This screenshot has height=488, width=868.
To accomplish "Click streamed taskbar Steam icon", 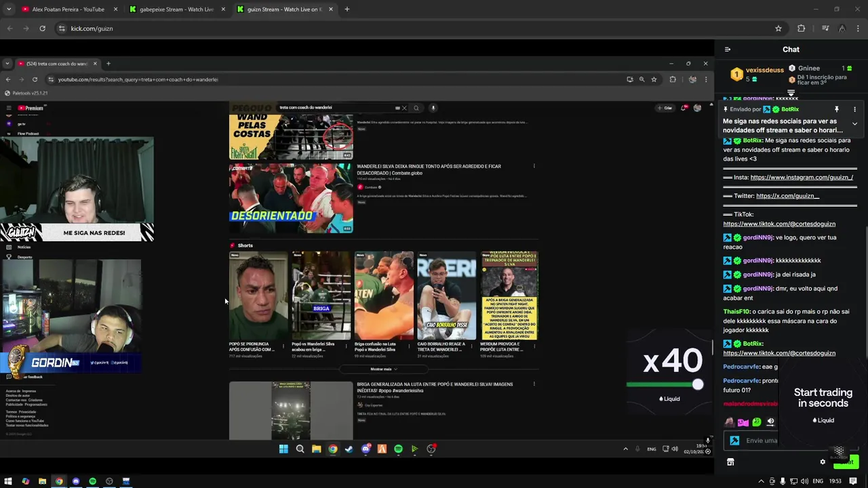I will click(349, 449).
